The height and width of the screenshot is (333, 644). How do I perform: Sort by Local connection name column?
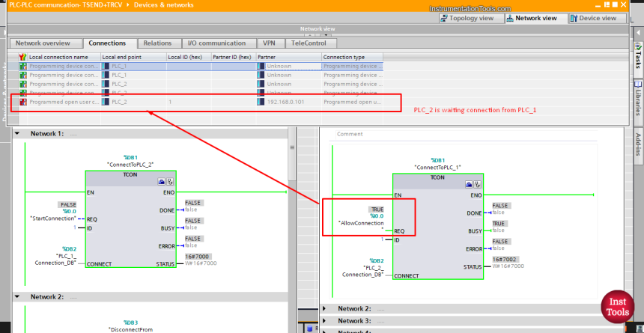tap(64, 57)
